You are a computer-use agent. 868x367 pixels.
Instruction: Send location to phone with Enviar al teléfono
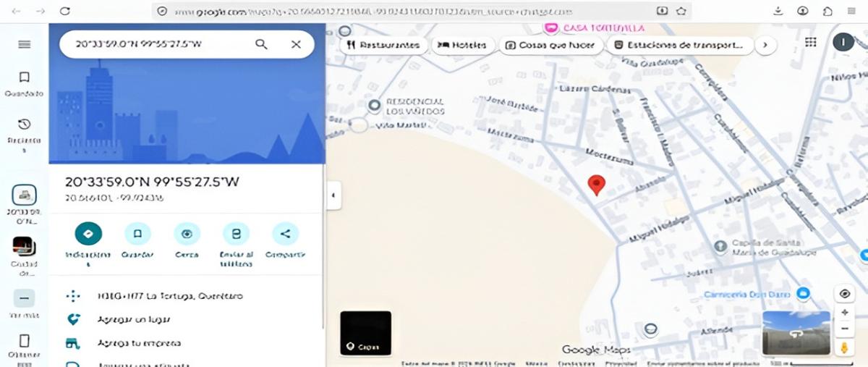(x=236, y=234)
